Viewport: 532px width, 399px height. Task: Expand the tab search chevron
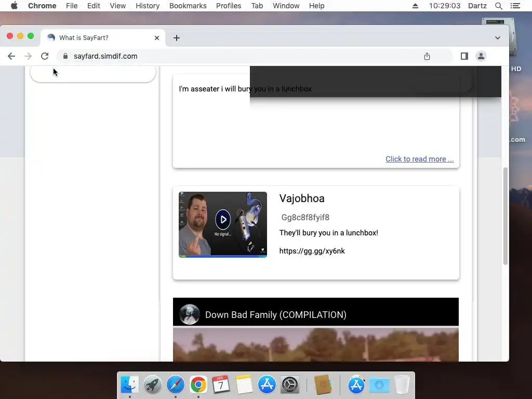click(497, 37)
